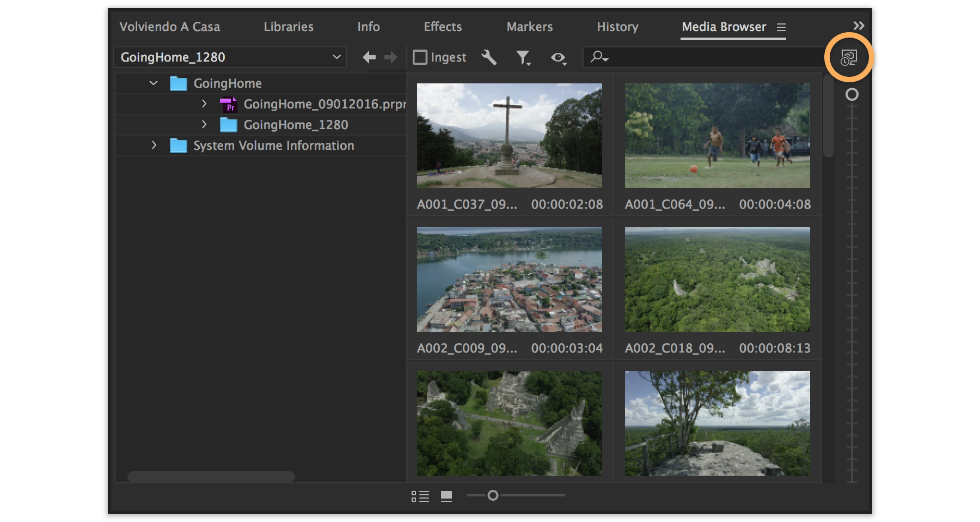980x522 pixels.
Task: Select the GoingHome_1280 tree folder name
Action: [x=296, y=125]
